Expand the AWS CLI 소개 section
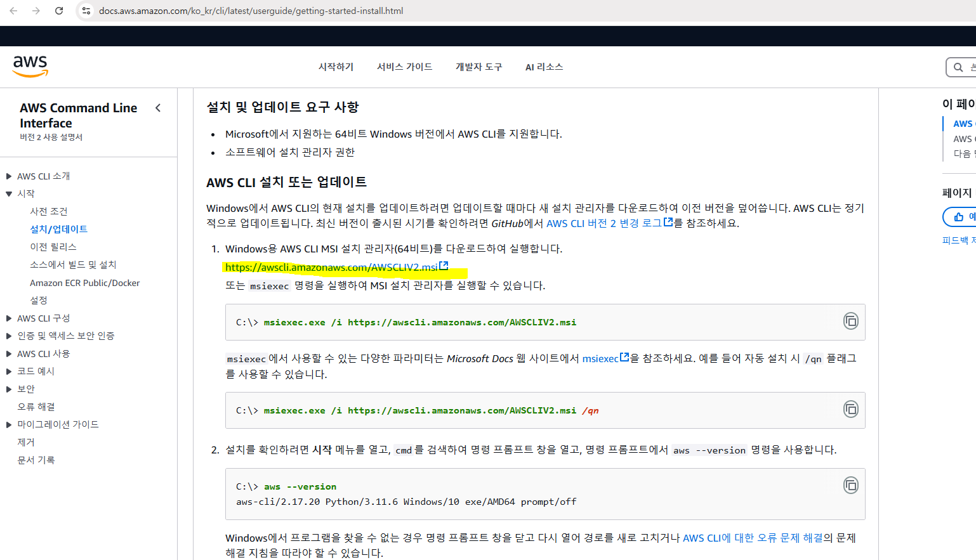 pyautogui.click(x=9, y=176)
